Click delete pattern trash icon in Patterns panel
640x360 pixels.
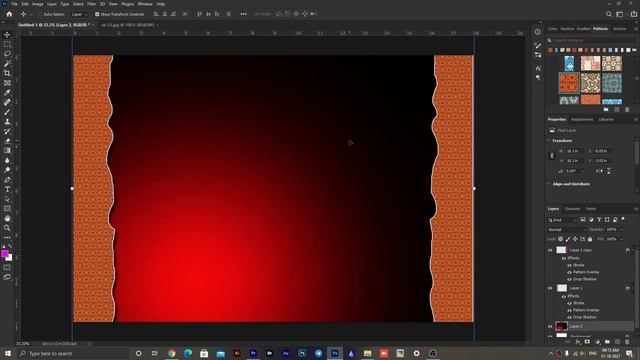click(627, 109)
